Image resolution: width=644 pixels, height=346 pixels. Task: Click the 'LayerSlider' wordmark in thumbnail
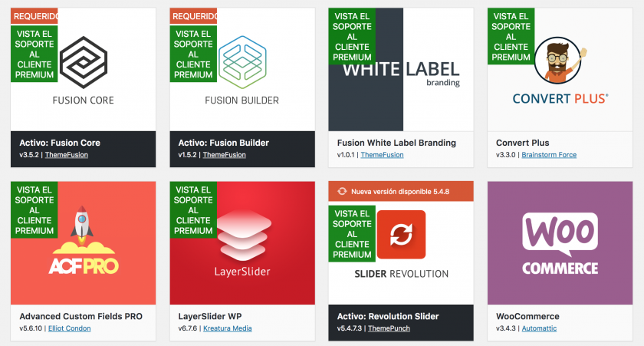click(242, 272)
